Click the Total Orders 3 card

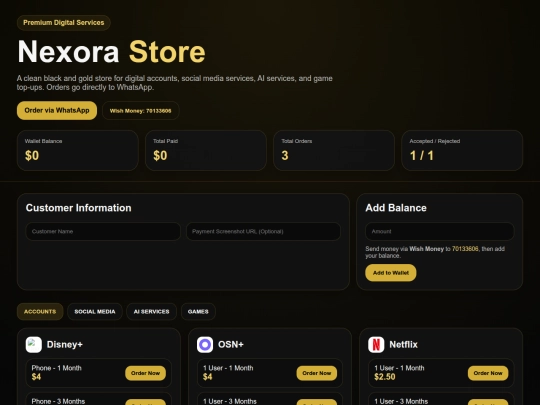point(334,150)
